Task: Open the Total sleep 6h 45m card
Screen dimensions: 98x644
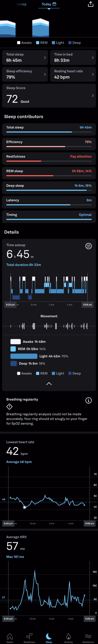Action: pyautogui.click(x=25, y=57)
